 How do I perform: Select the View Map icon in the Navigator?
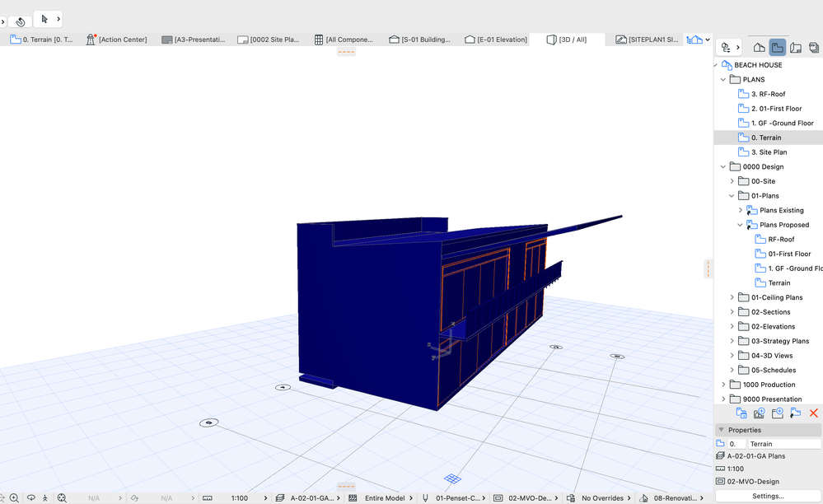click(777, 47)
